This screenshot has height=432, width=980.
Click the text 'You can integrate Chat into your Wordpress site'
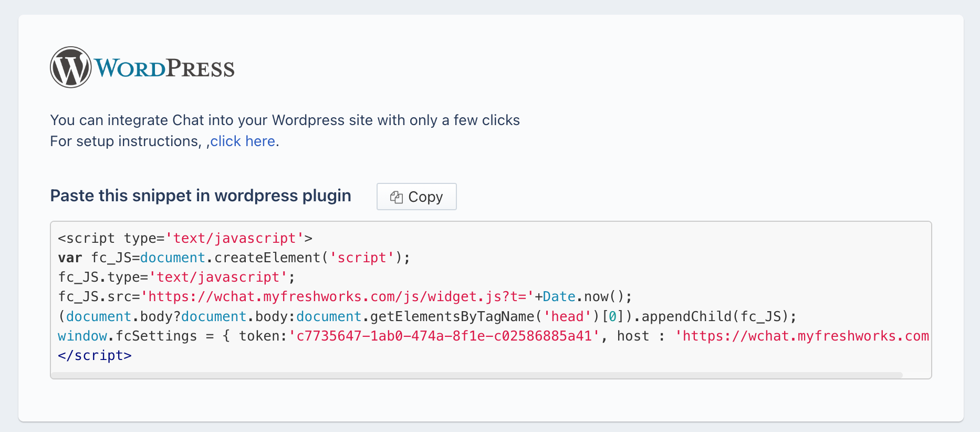coord(212,120)
